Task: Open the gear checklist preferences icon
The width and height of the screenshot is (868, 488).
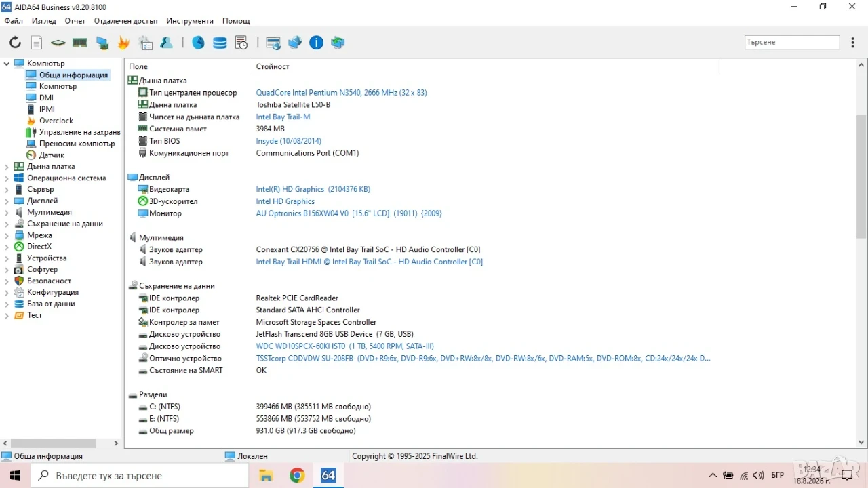Action: pos(146,43)
